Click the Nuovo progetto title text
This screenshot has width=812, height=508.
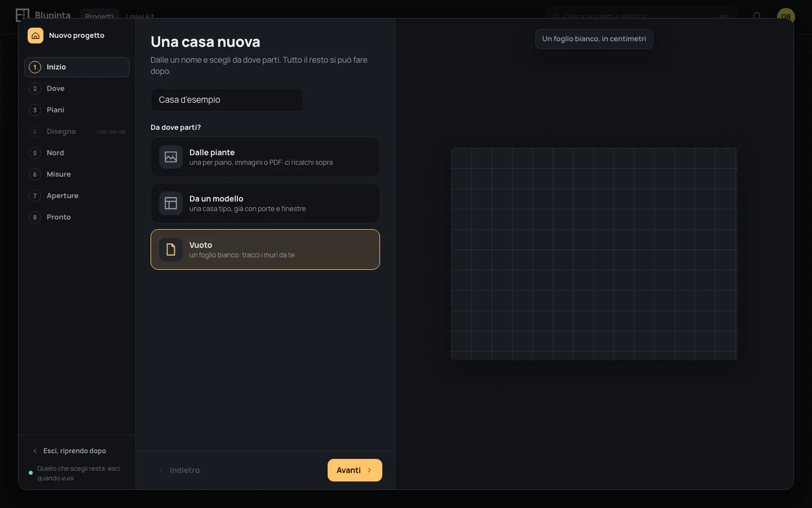click(77, 36)
